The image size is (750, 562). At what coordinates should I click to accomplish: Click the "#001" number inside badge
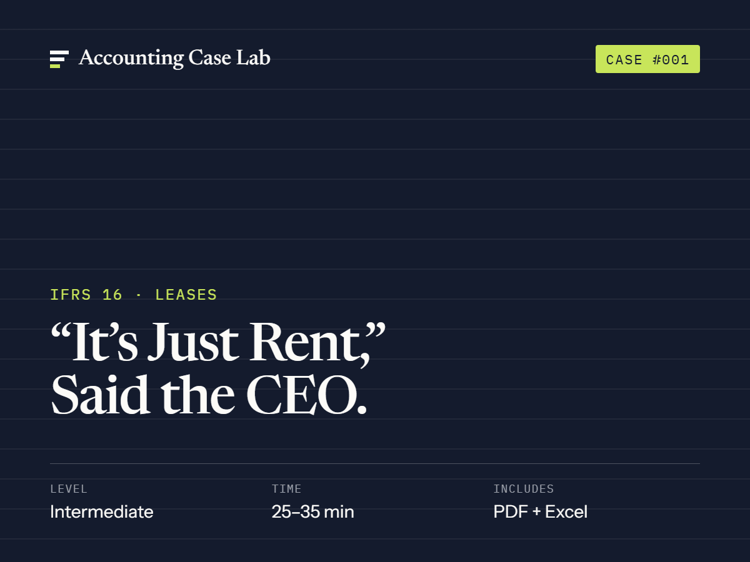(x=671, y=60)
